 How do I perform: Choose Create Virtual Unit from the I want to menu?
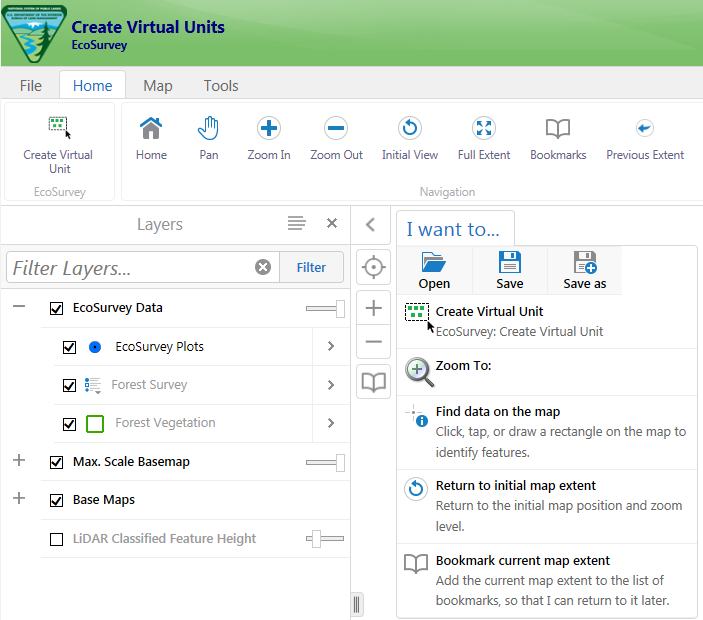(x=547, y=321)
